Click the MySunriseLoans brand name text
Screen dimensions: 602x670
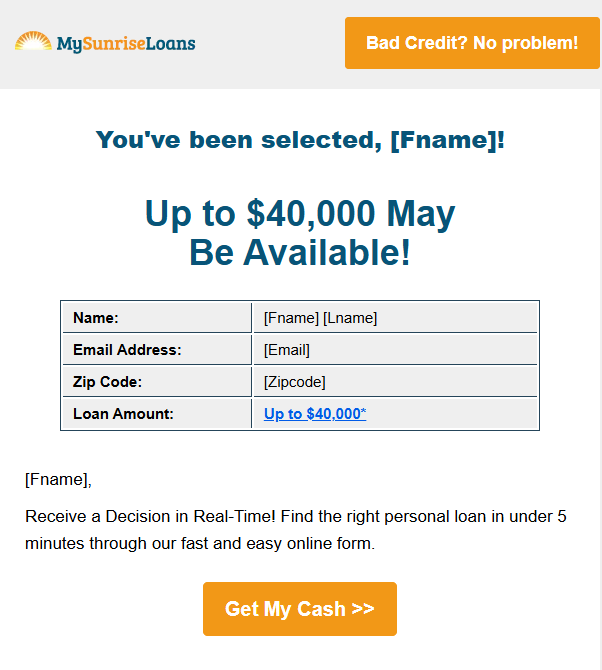point(125,43)
